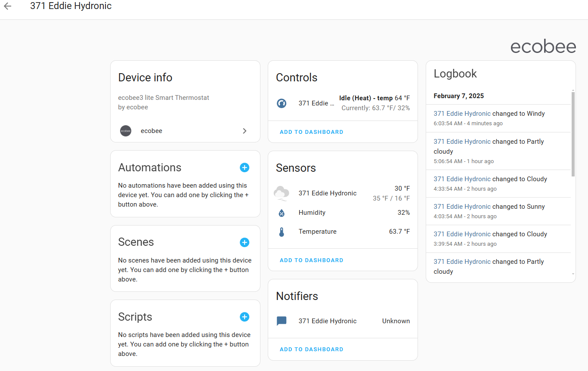Viewport: 588px width, 371px height.
Task: Click the 30 °F outdoor temperature value
Action: [402, 189]
